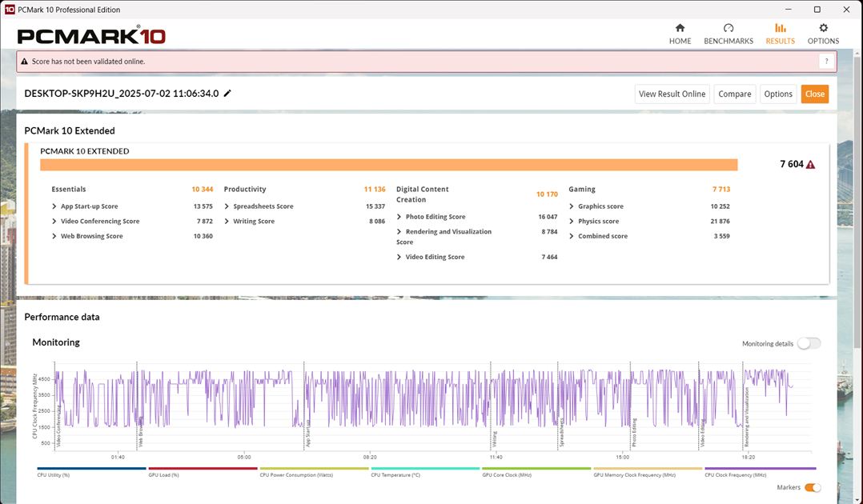Open the Options gear icon
This screenshot has width=863, height=504.
click(823, 28)
